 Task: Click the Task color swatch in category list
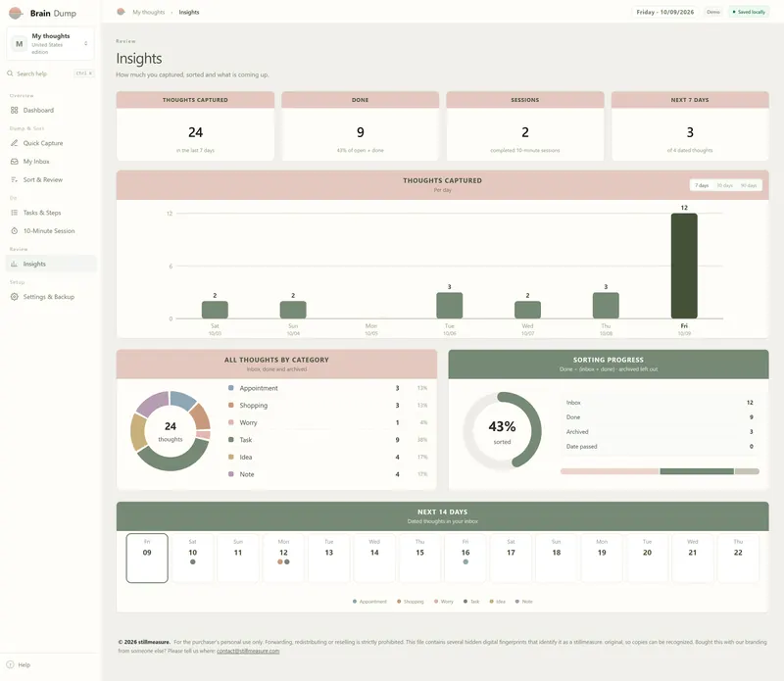click(231, 440)
